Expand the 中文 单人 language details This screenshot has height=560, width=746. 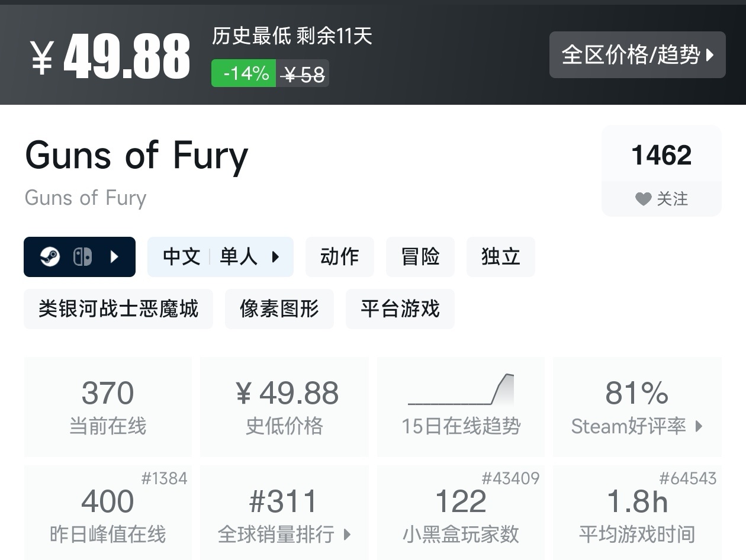click(220, 257)
